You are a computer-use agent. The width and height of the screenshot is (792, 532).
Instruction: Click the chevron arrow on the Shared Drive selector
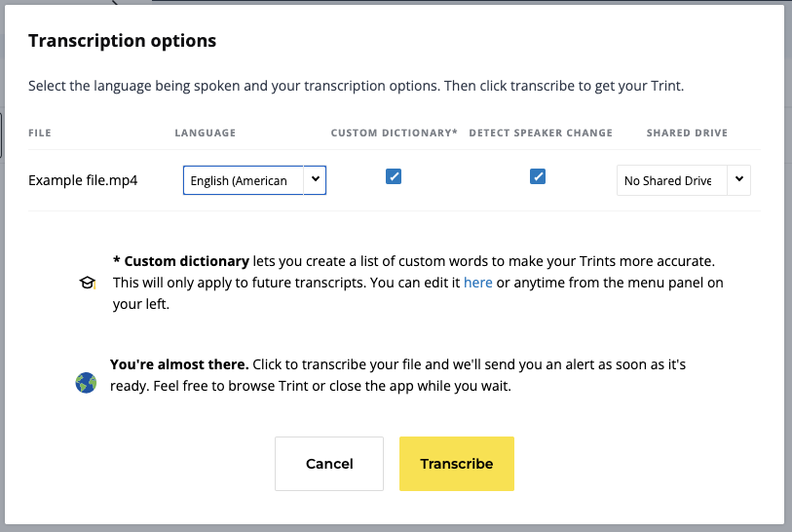(739, 179)
